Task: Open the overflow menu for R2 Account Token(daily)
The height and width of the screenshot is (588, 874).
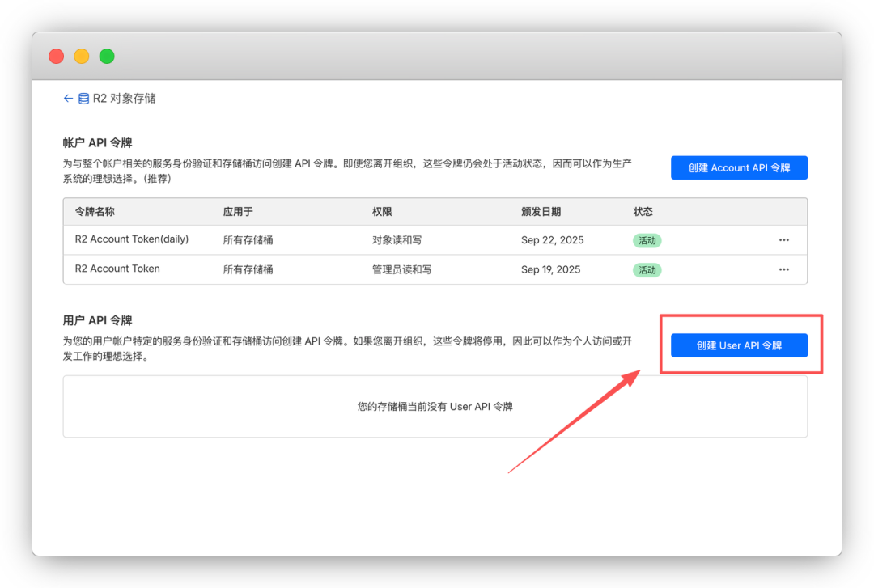Action: click(783, 239)
